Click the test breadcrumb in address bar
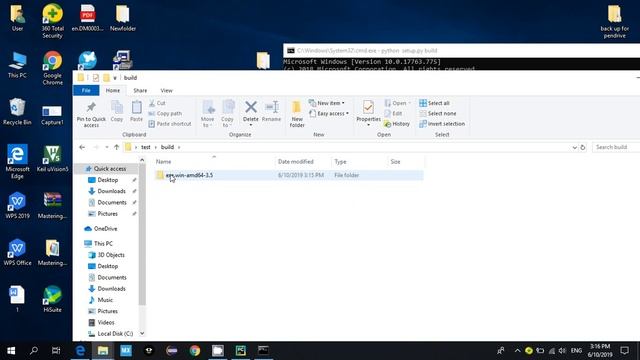Image resolution: width=640 pixels, height=360 pixels. [146, 147]
